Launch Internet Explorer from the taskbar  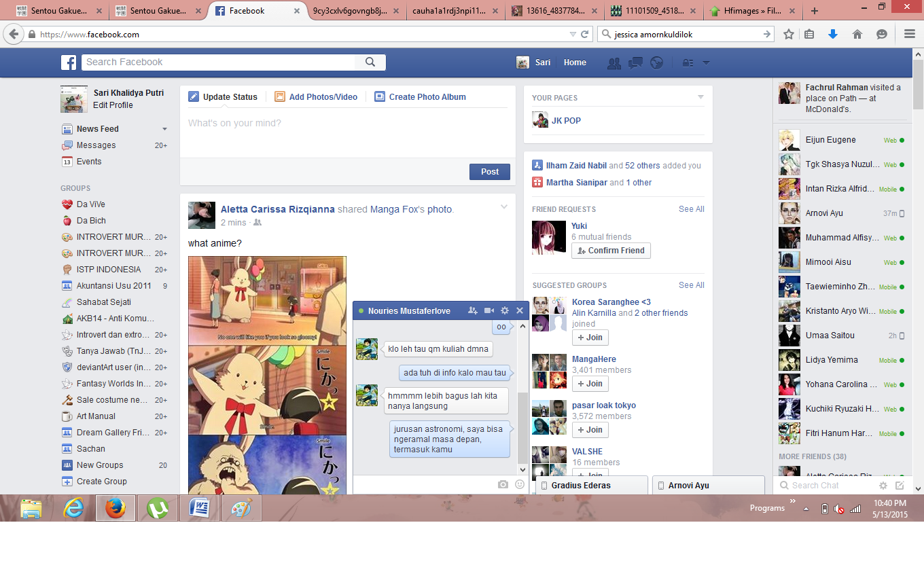[73, 508]
